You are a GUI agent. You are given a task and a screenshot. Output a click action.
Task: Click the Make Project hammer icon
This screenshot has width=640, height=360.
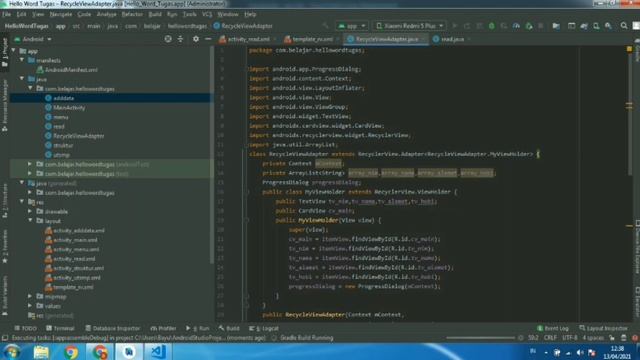click(325, 26)
